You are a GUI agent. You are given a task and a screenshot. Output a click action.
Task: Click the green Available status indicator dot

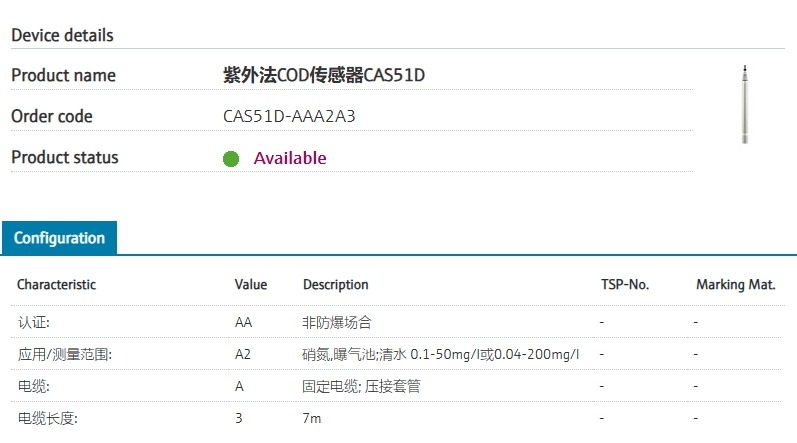pos(231,158)
